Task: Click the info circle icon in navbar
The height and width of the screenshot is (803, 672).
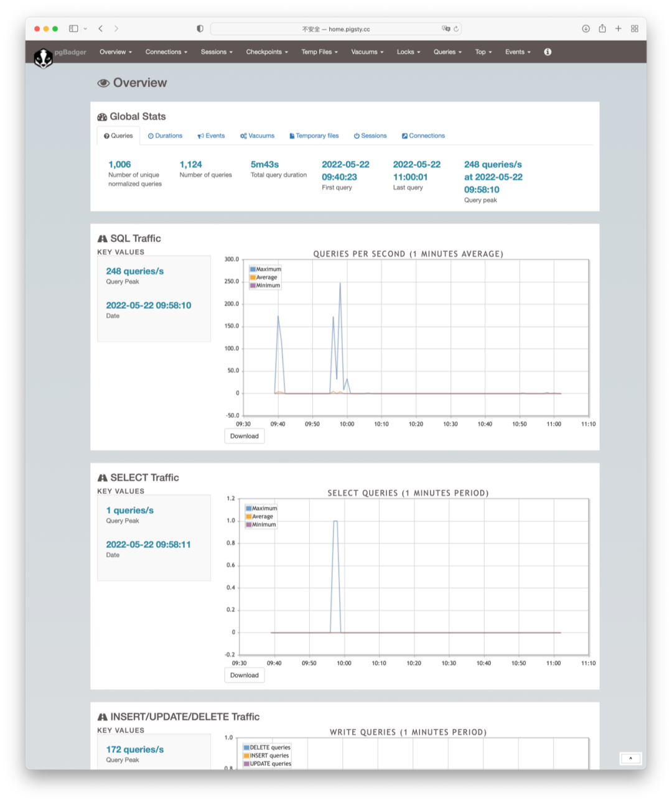Action: 548,52
